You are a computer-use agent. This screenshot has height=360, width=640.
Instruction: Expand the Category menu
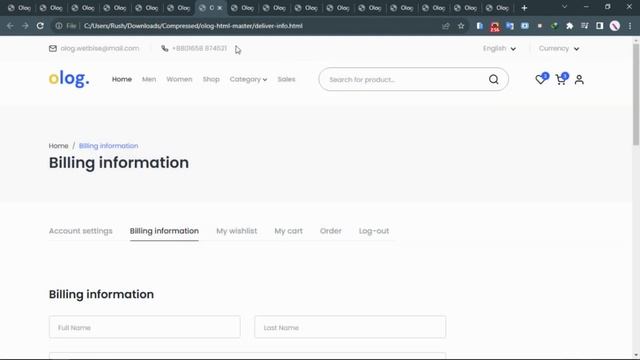tap(248, 79)
